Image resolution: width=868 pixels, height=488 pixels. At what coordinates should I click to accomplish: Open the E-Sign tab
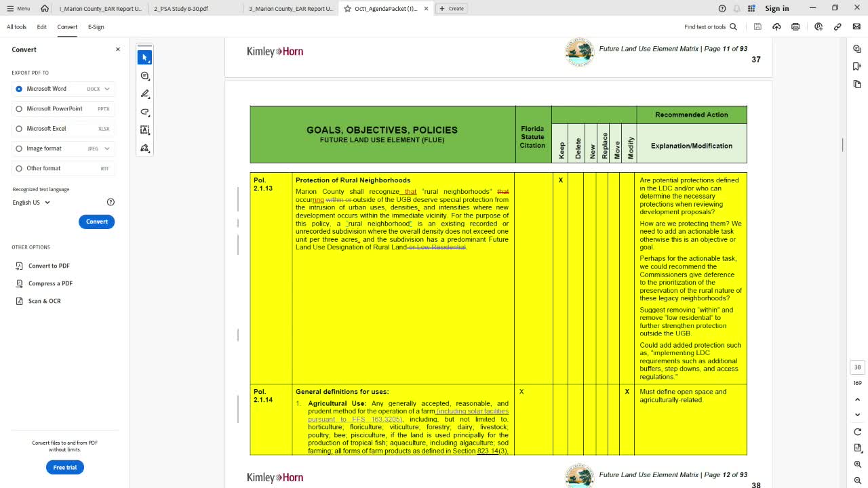[x=96, y=26]
